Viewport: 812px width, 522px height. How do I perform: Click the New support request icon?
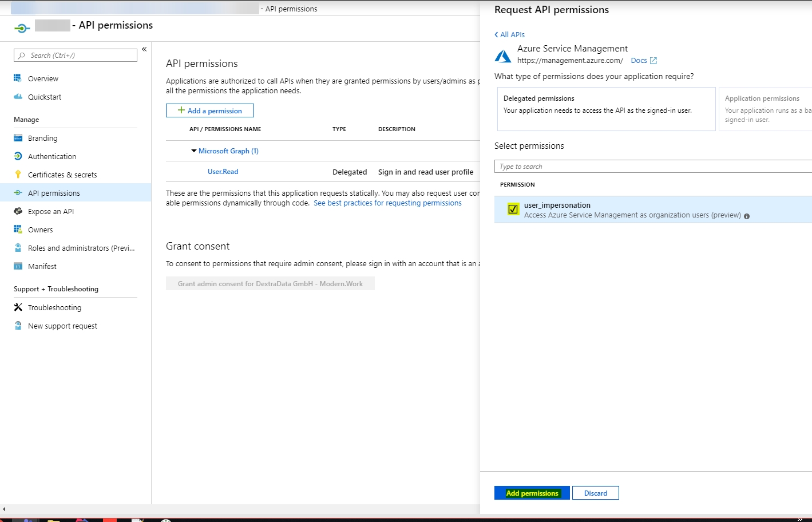click(x=18, y=326)
